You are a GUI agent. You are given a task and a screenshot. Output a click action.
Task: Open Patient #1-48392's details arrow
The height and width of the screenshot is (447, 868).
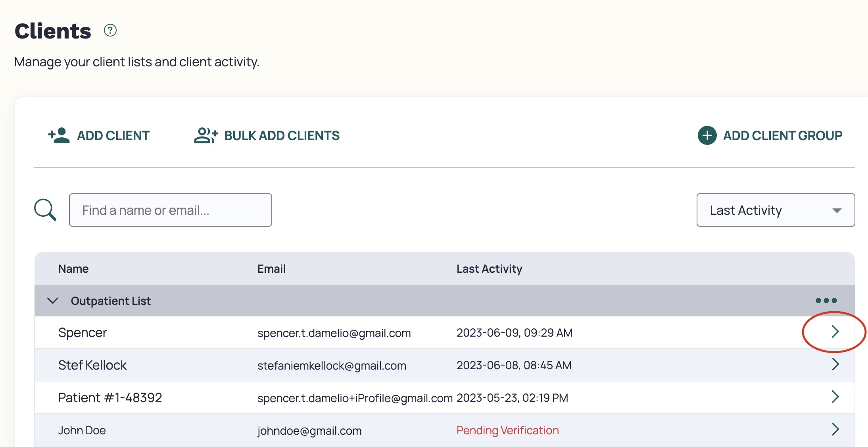(x=835, y=397)
